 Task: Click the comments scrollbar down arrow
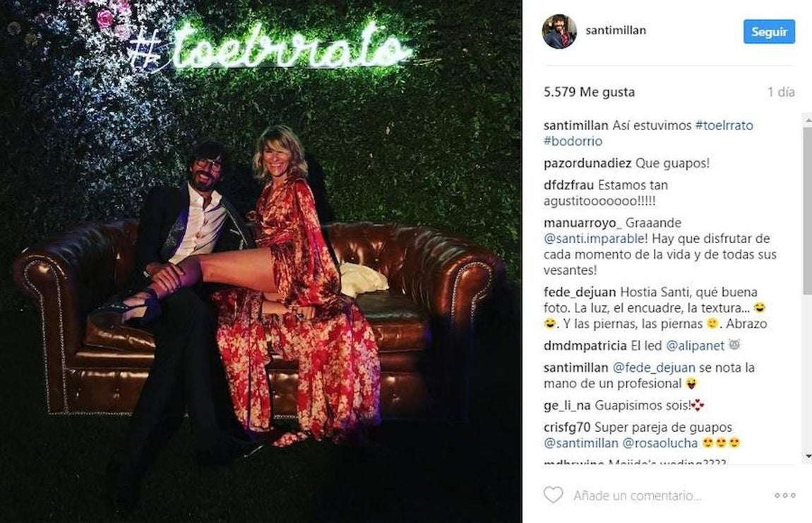(x=808, y=456)
